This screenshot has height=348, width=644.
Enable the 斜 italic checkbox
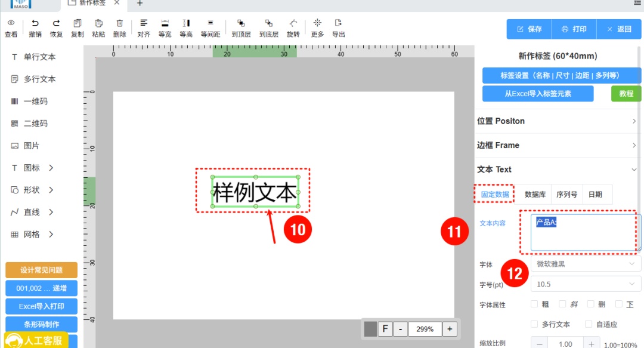(562, 304)
